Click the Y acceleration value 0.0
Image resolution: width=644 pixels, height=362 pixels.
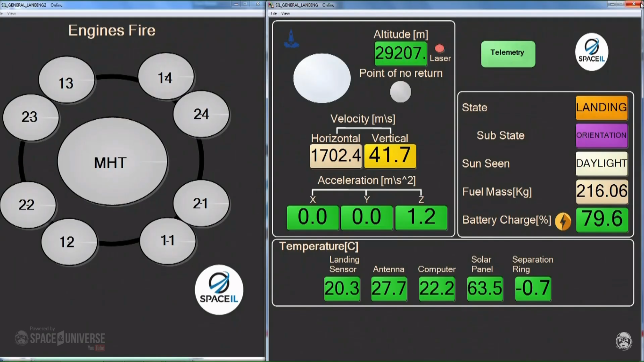coord(367,218)
